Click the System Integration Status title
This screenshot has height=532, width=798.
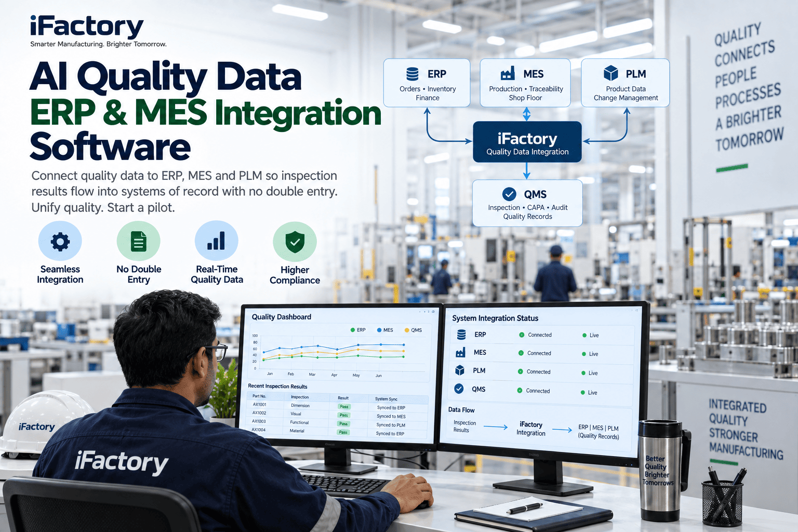[495, 318]
